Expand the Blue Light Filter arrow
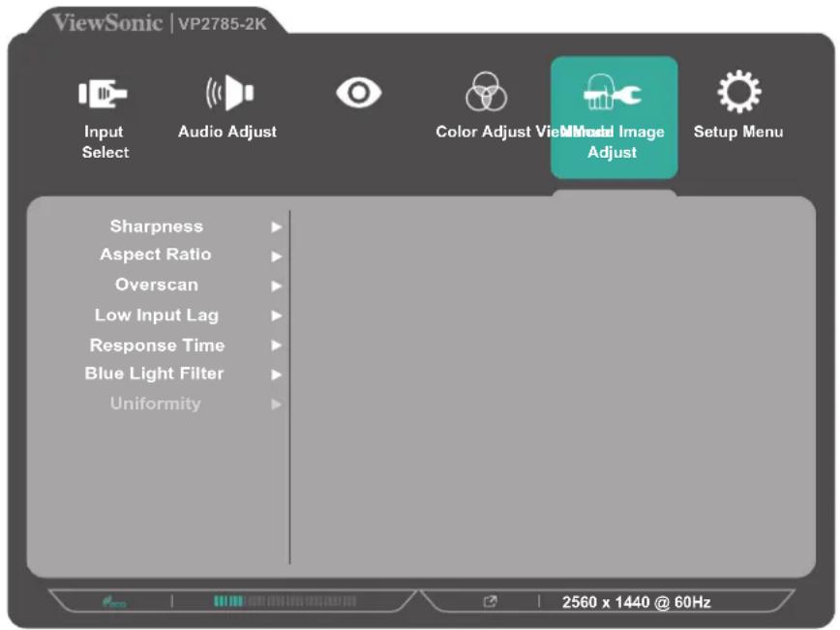The image size is (840, 630). click(x=277, y=375)
